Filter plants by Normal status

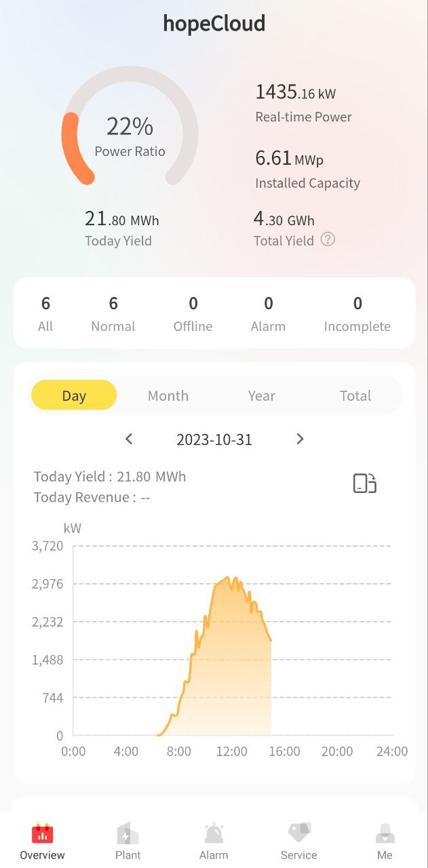[x=113, y=313]
